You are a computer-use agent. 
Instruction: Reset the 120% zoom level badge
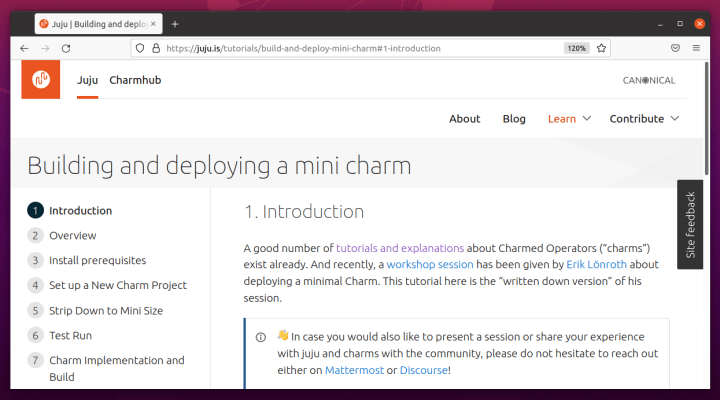pyautogui.click(x=577, y=48)
